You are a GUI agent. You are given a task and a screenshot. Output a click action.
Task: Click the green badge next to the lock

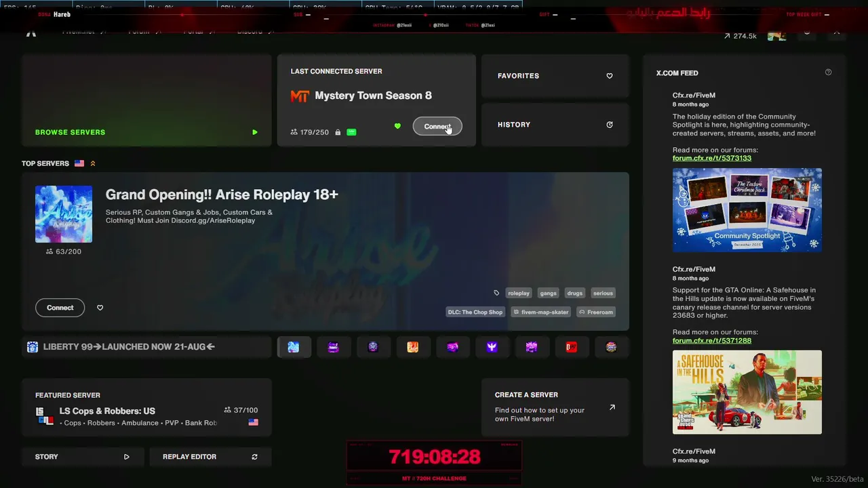click(351, 132)
